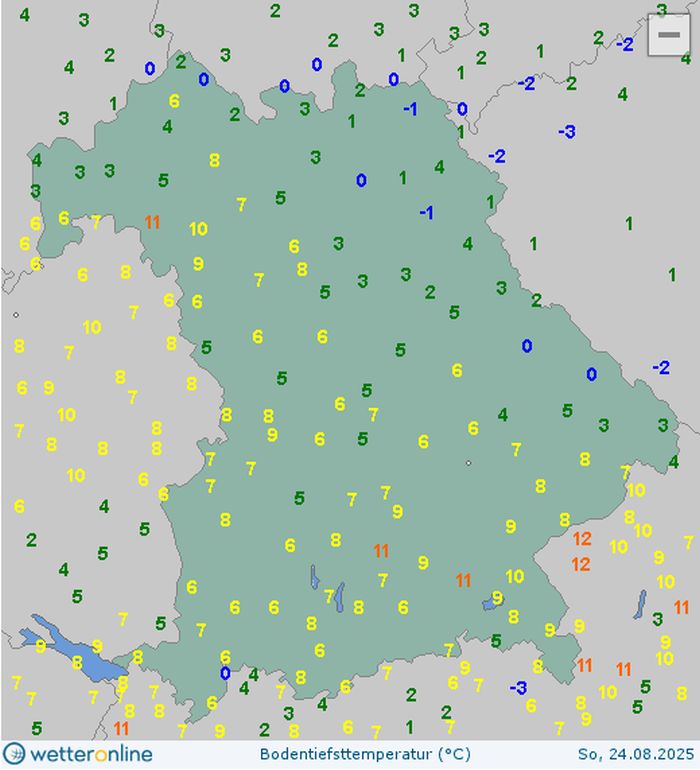
Task: Click the small lake right of the southeastern orange 11
Action: coord(494,602)
